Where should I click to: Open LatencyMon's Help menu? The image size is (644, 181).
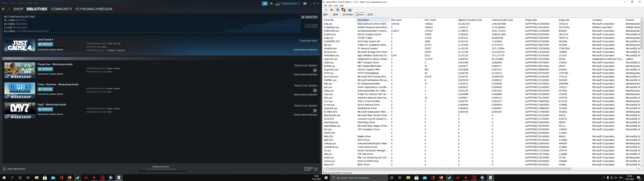pos(342,6)
